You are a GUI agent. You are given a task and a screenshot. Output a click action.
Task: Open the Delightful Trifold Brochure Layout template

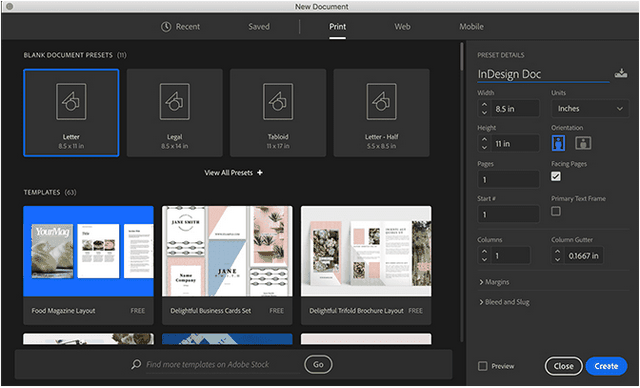pyautogui.click(x=366, y=265)
